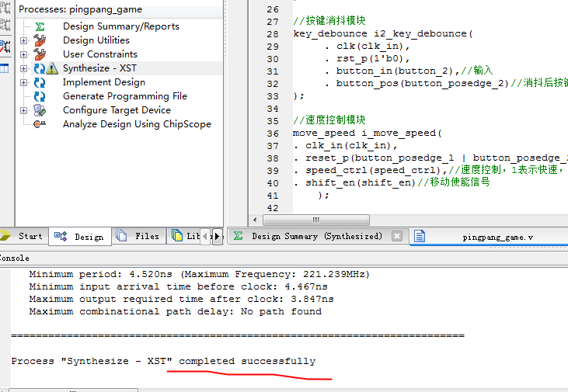Click the Configure Target Device icon
Image resolution: width=568 pixels, height=392 pixels.
pyautogui.click(x=40, y=110)
